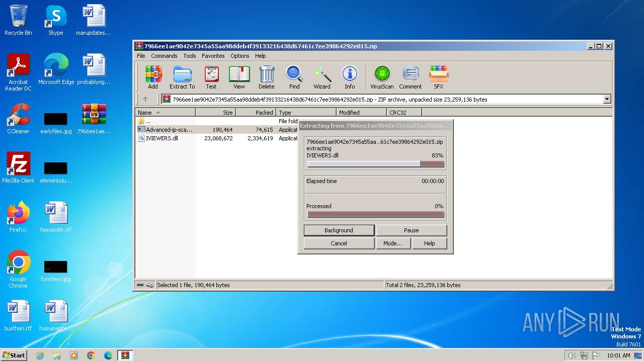Open the Help menu
The height and width of the screenshot is (362, 644).
pos(261,56)
